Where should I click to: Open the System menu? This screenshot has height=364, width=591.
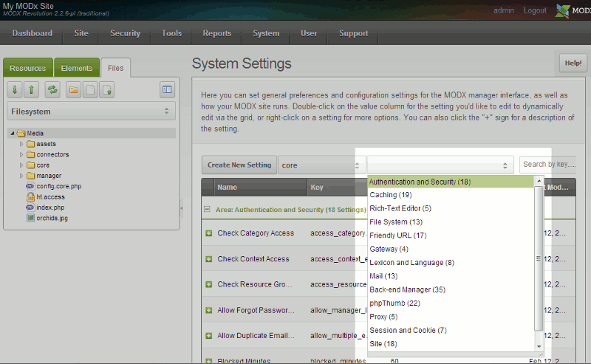coord(266,33)
